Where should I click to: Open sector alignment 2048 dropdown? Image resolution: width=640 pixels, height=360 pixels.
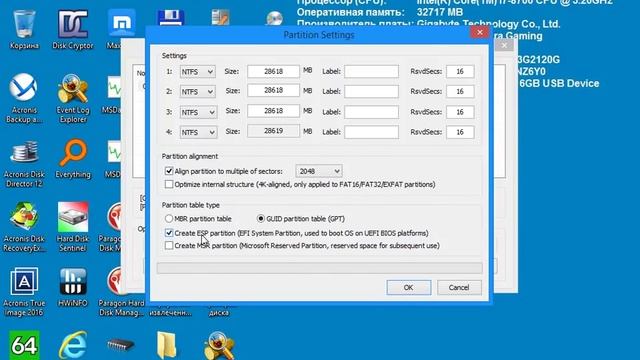319,171
